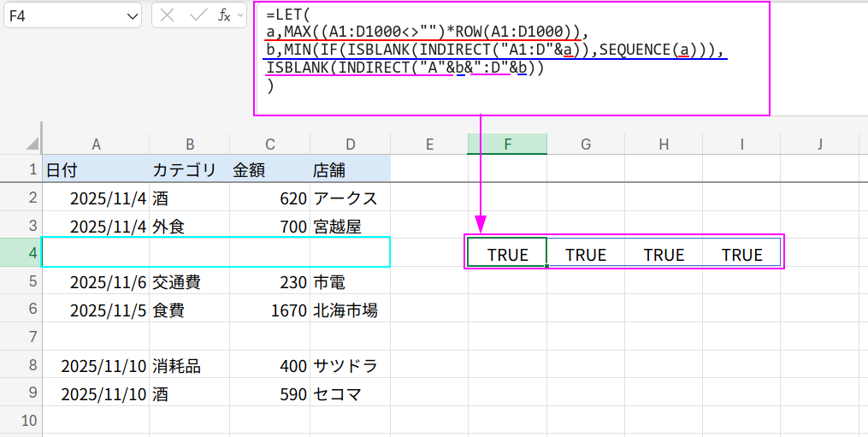Screen dimensions: 868x437
Task: Select column J header
Action: tap(819, 144)
